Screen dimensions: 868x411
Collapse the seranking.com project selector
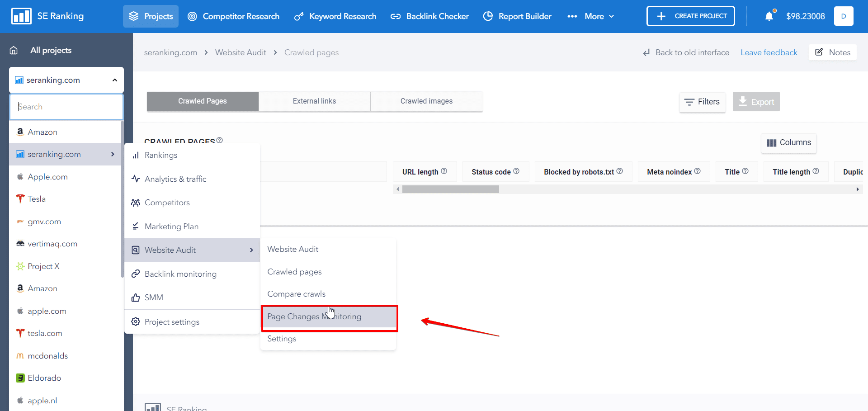(115, 80)
